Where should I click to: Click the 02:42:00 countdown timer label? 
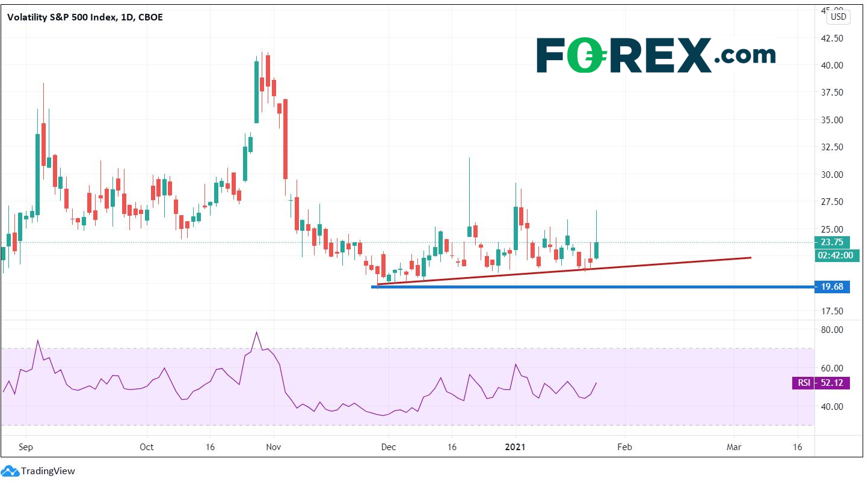pyautogui.click(x=837, y=255)
